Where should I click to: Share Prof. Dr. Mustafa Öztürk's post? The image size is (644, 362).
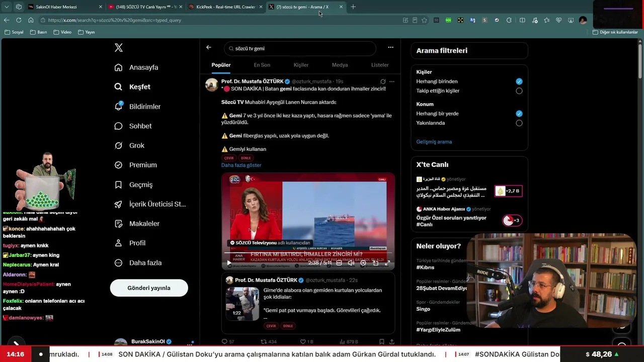[392, 342]
